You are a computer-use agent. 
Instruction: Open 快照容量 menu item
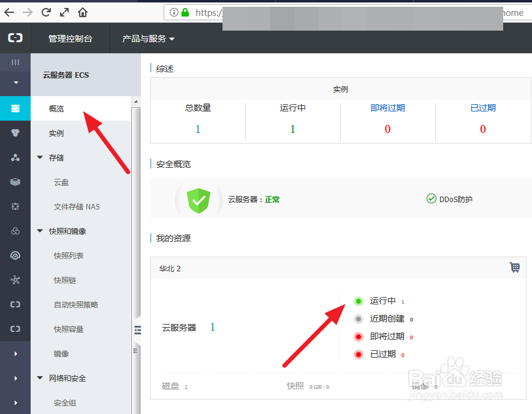pyautogui.click(x=69, y=329)
